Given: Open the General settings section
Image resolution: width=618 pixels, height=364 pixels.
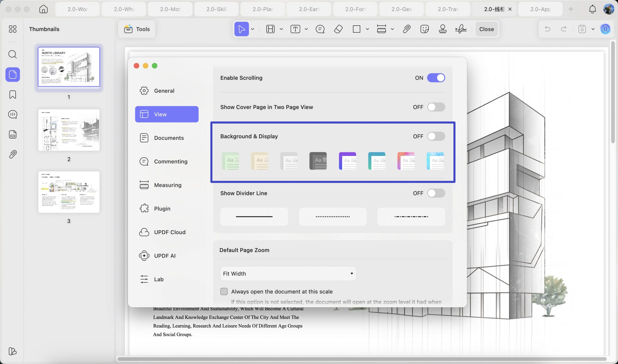Looking at the screenshot, I should tap(167, 91).
